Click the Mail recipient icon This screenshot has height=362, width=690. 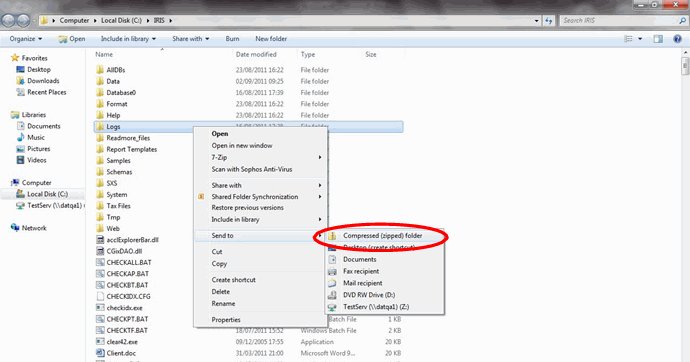332,283
